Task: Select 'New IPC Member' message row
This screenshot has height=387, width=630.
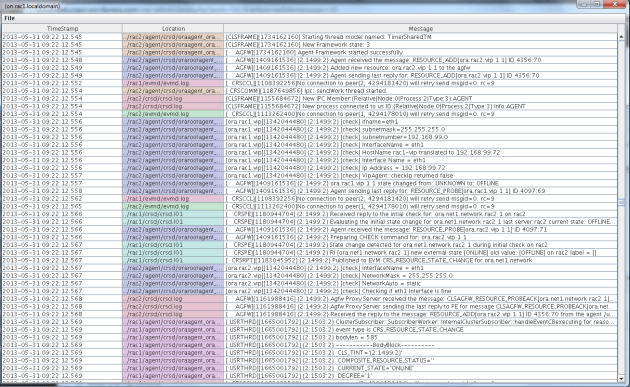Action: [x=420, y=98]
